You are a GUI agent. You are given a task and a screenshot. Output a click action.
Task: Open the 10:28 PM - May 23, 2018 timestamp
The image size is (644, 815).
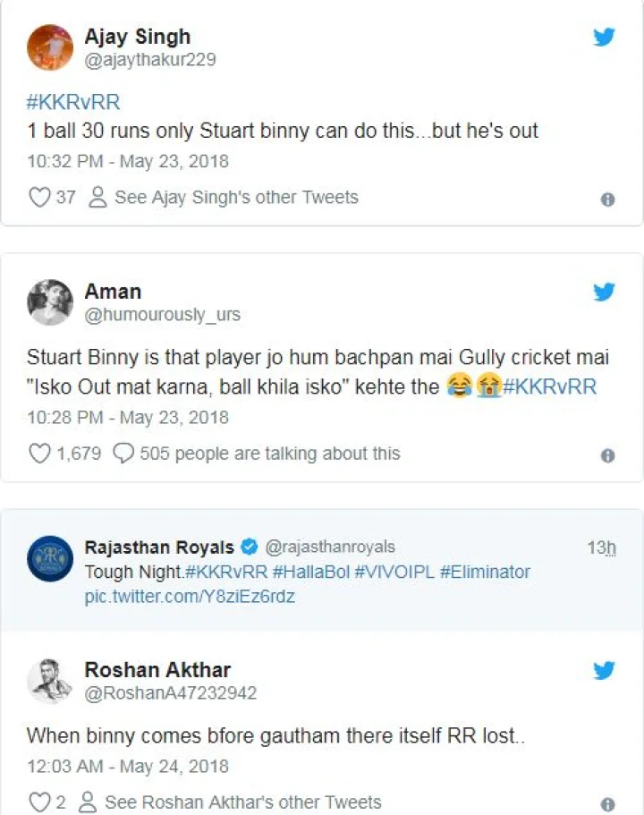coord(127,417)
